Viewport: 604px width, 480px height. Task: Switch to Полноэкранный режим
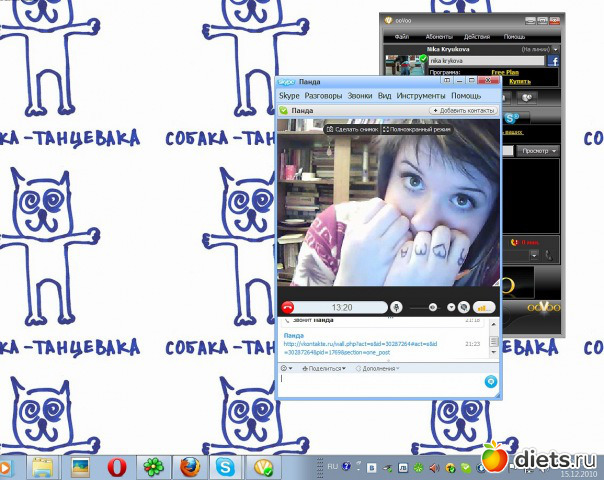click(416, 129)
